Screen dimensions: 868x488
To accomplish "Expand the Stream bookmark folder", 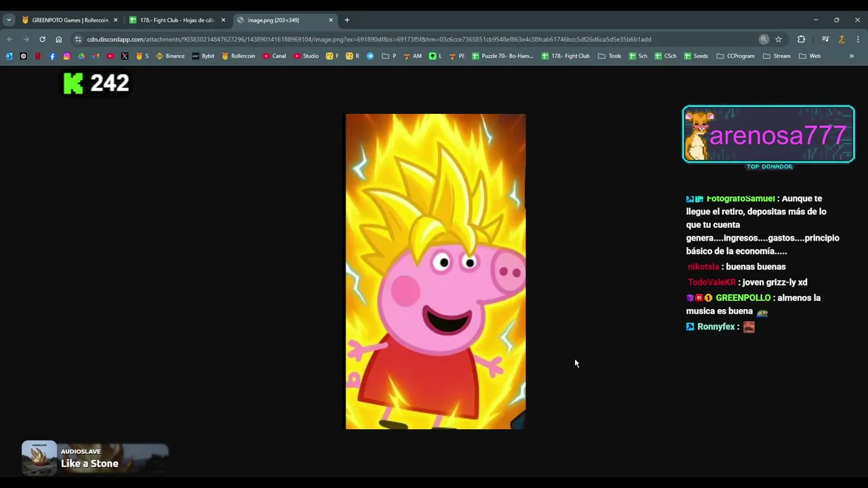I will pyautogui.click(x=776, y=56).
